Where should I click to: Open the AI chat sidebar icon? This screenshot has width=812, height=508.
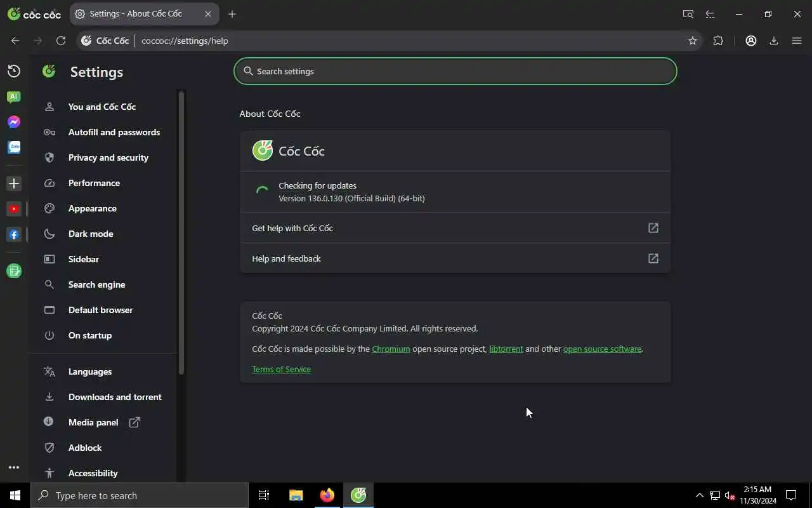tap(14, 97)
